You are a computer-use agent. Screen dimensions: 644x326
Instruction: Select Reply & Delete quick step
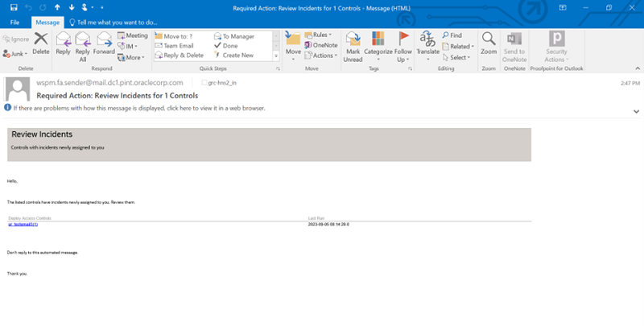tap(179, 55)
